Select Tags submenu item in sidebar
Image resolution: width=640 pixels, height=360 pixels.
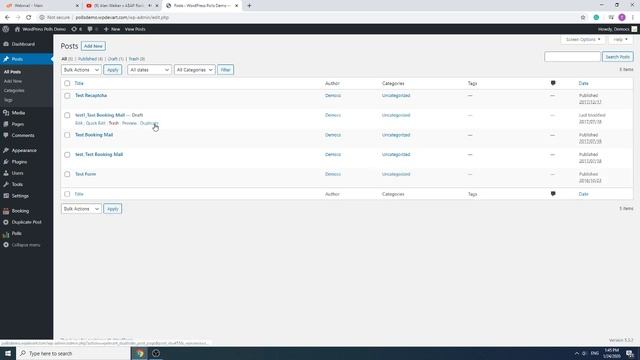[8, 100]
